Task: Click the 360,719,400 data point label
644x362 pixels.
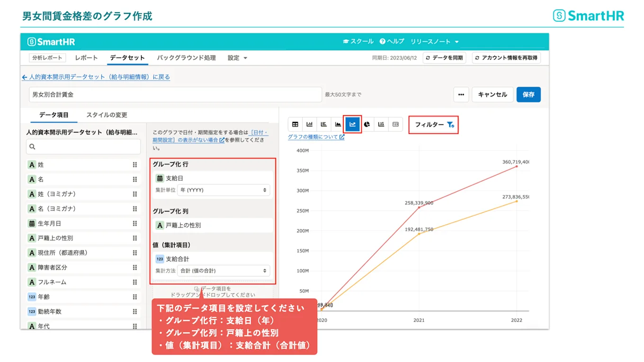Action: [516, 162]
